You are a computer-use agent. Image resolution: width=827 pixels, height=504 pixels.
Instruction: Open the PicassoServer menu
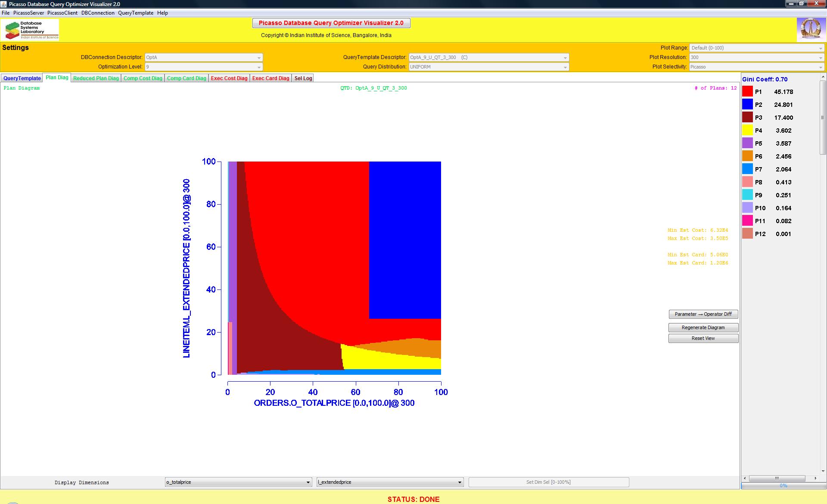pyautogui.click(x=28, y=13)
